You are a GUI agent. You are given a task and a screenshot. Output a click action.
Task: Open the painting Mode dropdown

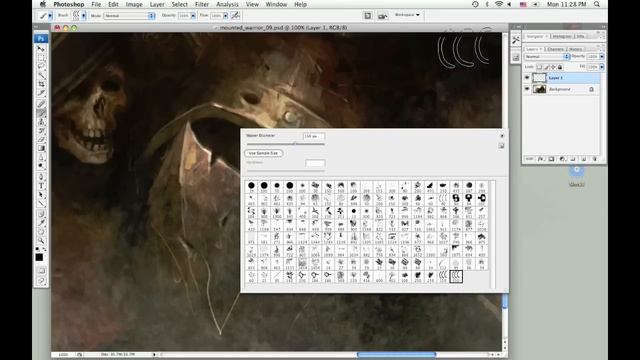click(129, 16)
